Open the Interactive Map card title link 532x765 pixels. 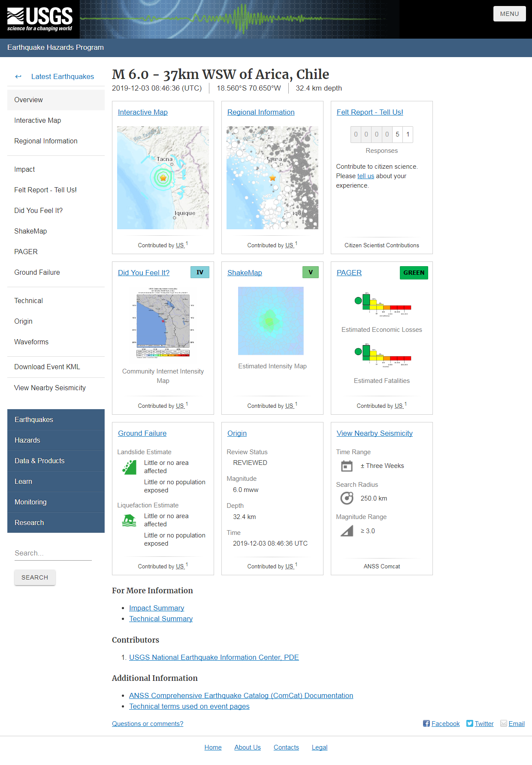point(143,112)
